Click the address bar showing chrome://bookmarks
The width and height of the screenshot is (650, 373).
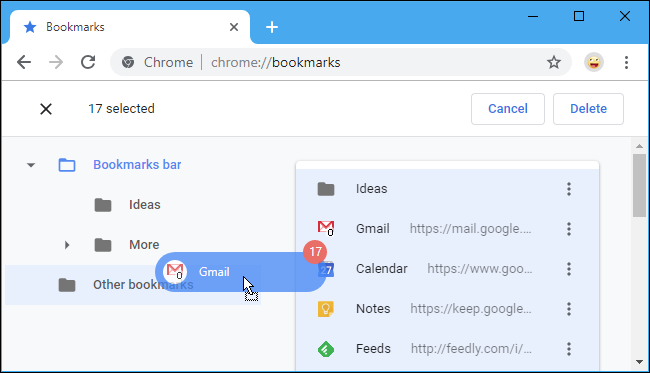(332, 63)
